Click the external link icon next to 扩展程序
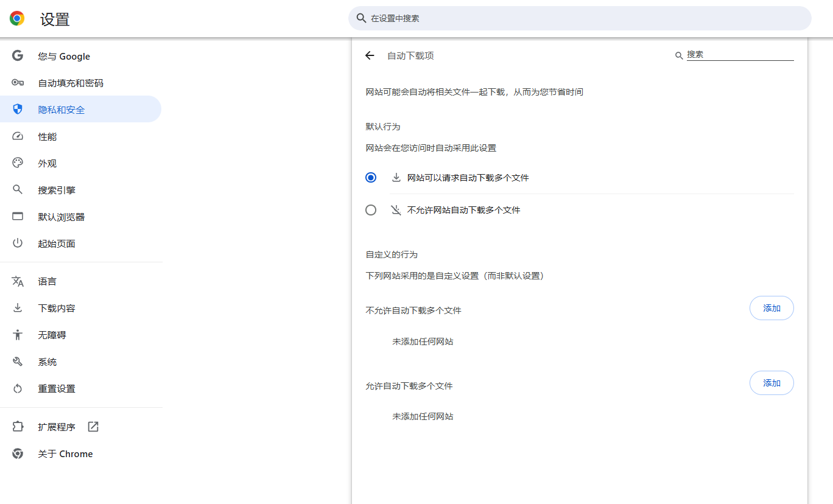The width and height of the screenshot is (833, 504). coord(93,427)
